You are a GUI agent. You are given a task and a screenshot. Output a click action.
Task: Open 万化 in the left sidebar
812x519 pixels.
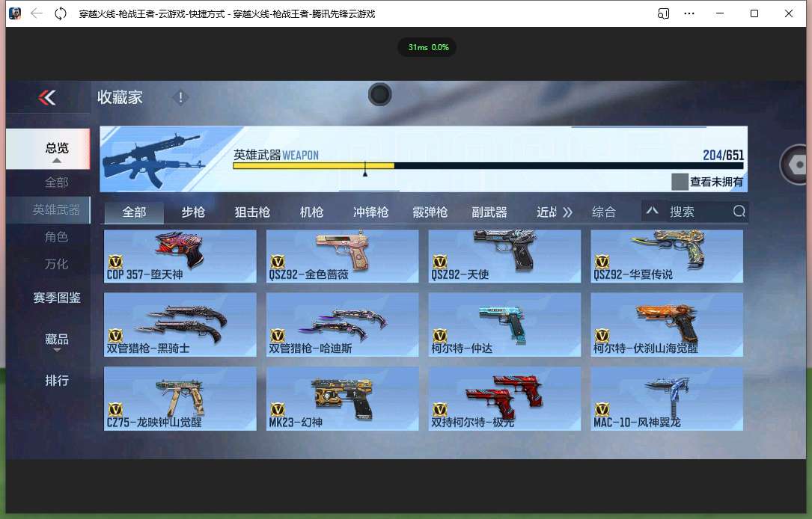(x=56, y=264)
